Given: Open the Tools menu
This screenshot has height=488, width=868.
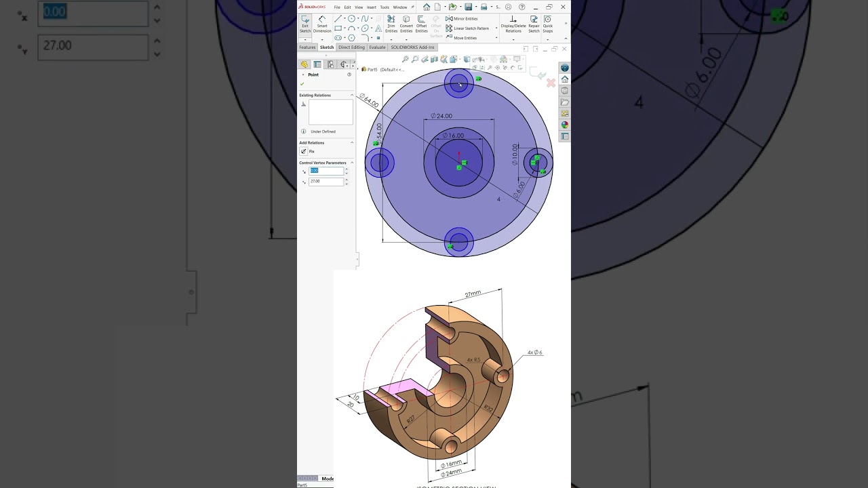Looking at the screenshot, I should (384, 7).
